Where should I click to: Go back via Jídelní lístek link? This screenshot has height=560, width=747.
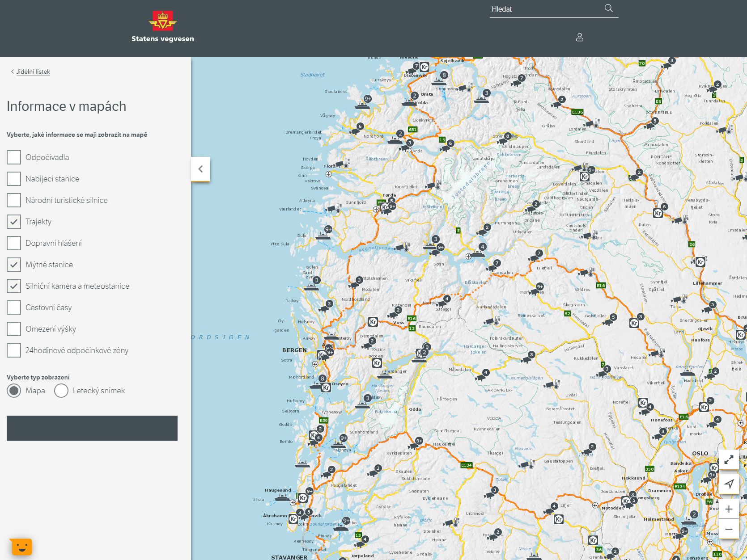33,72
